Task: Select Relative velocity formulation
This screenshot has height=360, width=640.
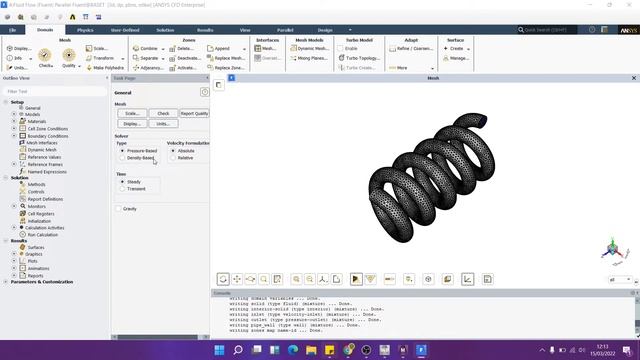Action: (x=173, y=158)
